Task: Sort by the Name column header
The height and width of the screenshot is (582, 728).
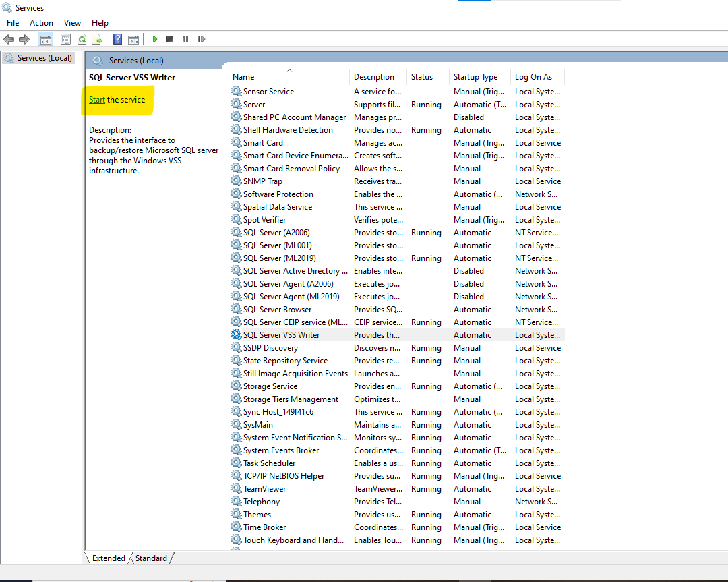Action: (290, 77)
